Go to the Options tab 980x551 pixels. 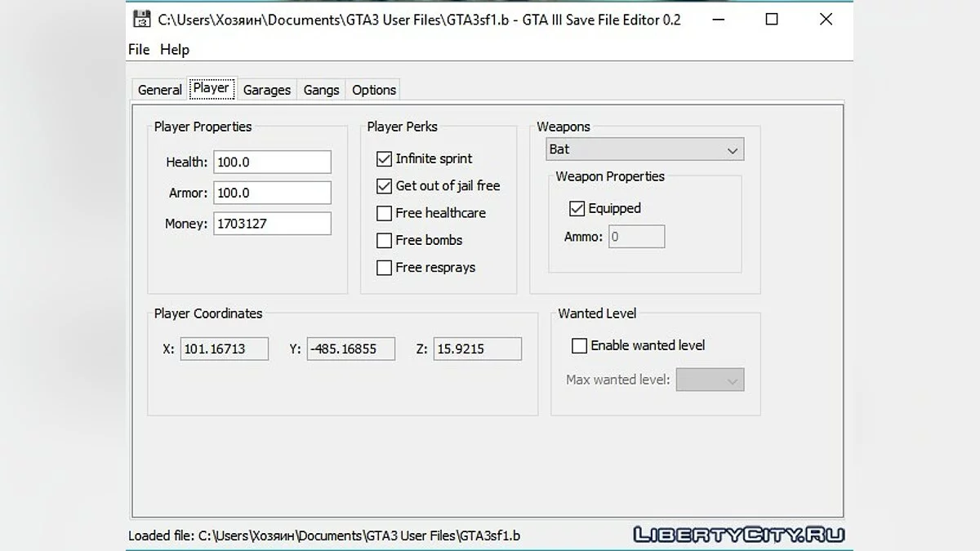(x=374, y=90)
